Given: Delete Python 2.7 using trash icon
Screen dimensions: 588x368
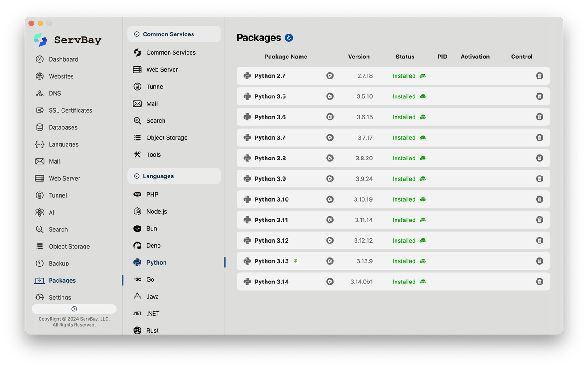Looking at the screenshot, I should click(539, 76).
